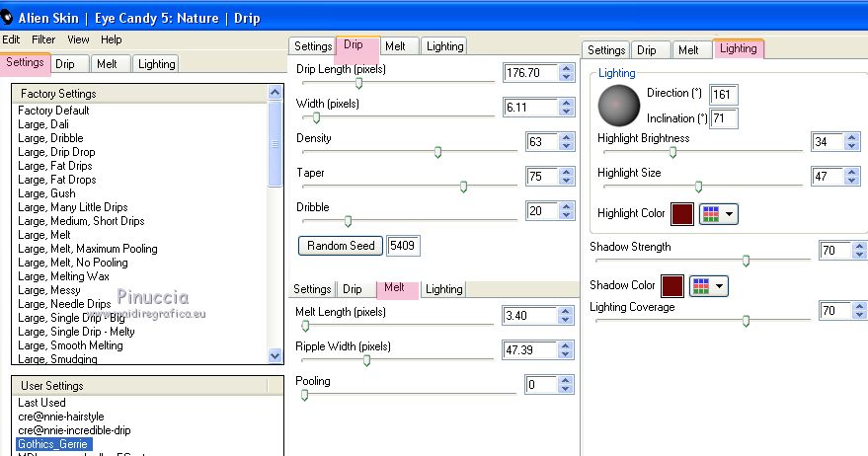Click the Shadow Strength spinner arrows

[x=859, y=250]
